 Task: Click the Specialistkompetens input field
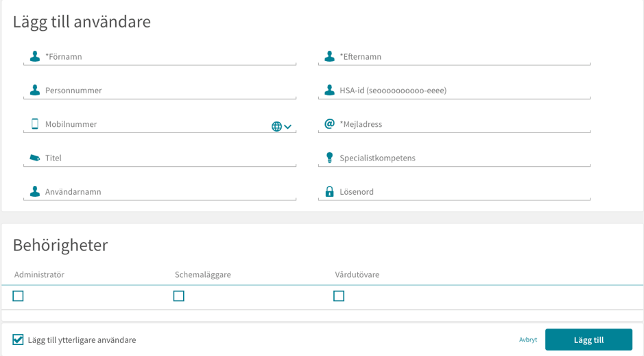[x=454, y=158]
